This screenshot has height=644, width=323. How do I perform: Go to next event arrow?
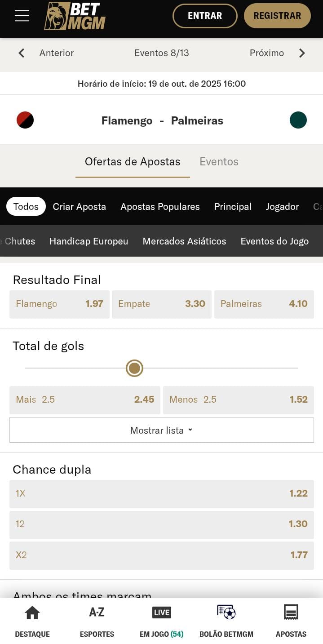[302, 53]
